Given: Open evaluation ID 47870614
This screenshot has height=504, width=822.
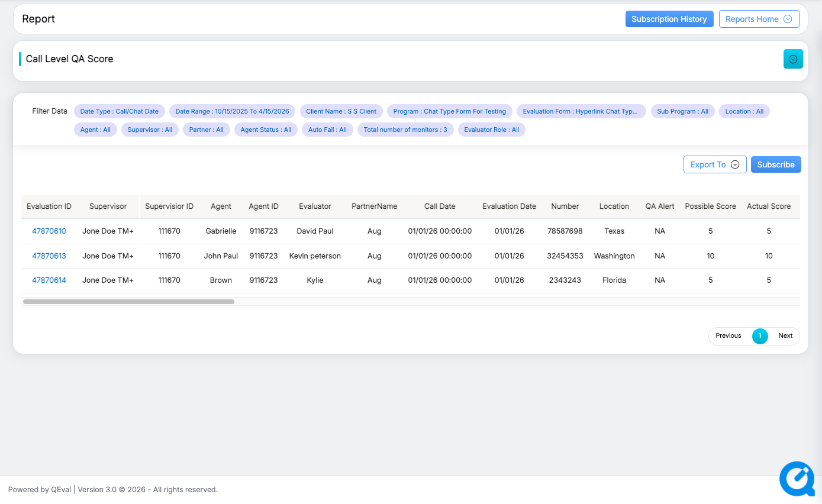Looking at the screenshot, I should 49,280.
